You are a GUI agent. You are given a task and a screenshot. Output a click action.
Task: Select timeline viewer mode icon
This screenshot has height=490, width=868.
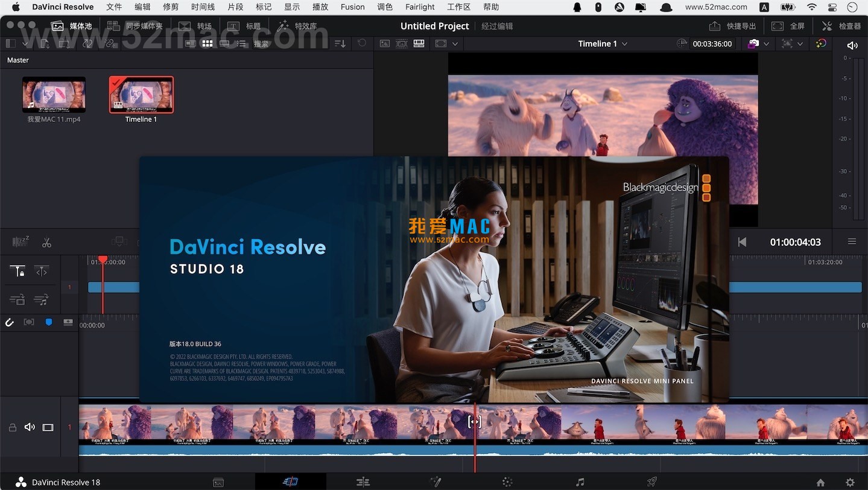[x=419, y=43]
